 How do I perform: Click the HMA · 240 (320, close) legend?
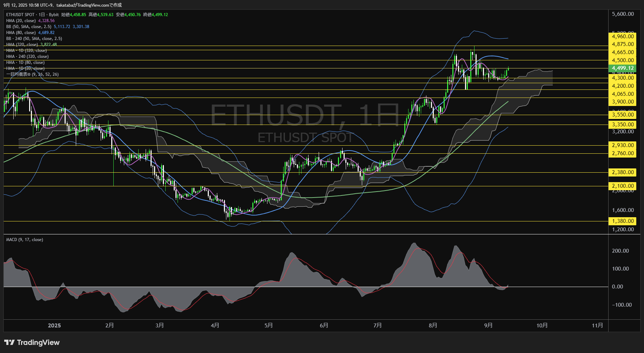(x=27, y=56)
